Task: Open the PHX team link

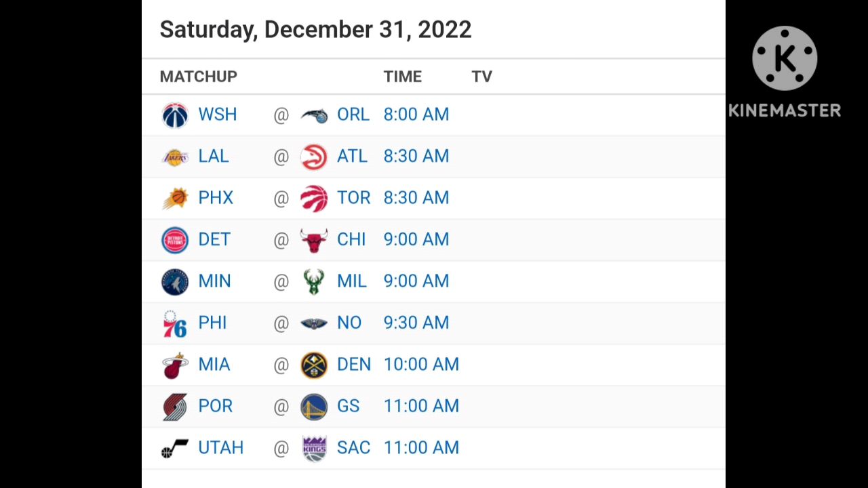Action: (216, 198)
